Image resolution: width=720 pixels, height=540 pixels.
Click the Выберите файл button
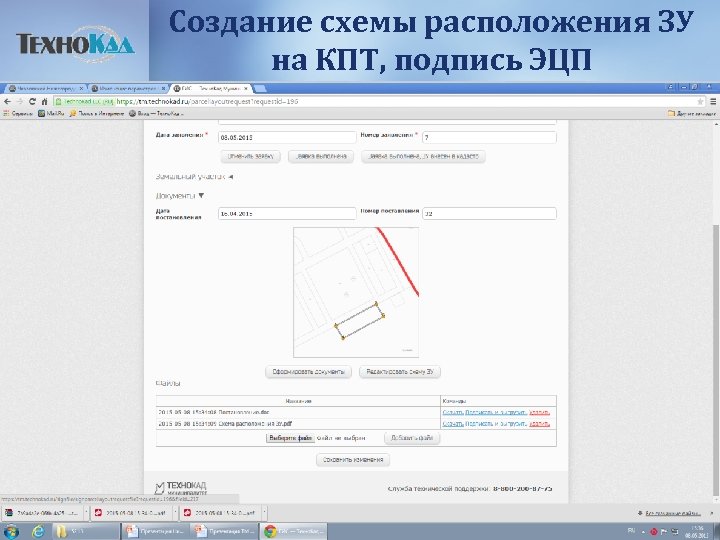(290, 438)
